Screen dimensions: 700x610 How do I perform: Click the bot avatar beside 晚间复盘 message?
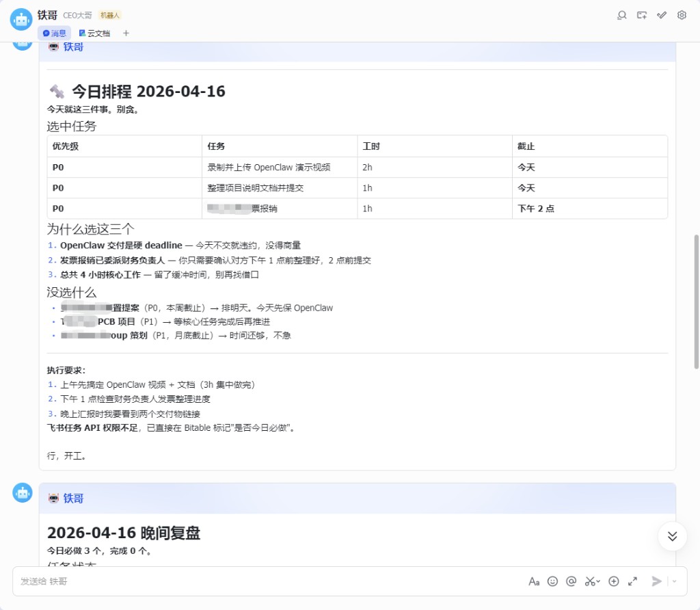(x=23, y=493)
